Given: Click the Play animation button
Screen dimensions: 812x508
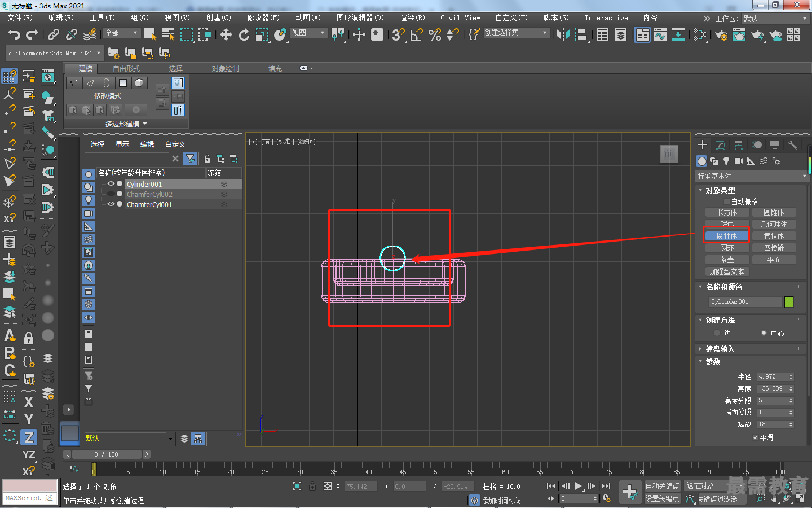Looking at the screenshot, I should (x=578, y=486).
